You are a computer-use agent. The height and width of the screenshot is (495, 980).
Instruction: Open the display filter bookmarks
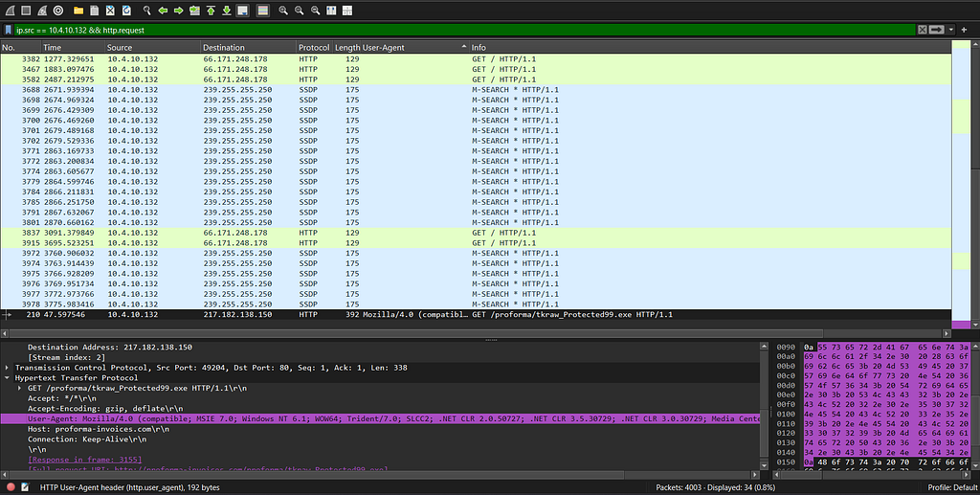[8, 30]
